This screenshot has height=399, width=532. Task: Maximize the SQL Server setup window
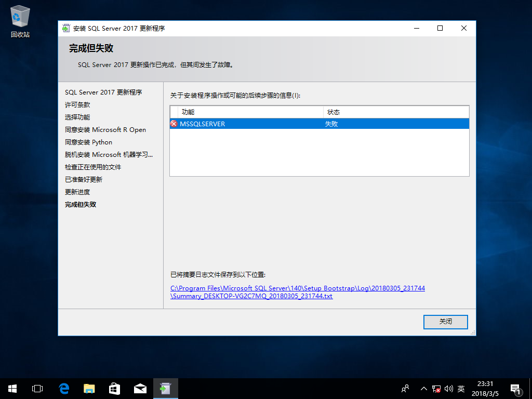pos(440,28)
